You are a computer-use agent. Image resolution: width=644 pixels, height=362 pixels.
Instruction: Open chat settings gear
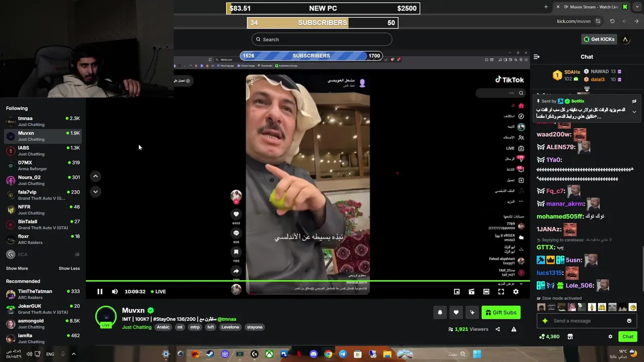pyautogui.click(x=610, y=337)
